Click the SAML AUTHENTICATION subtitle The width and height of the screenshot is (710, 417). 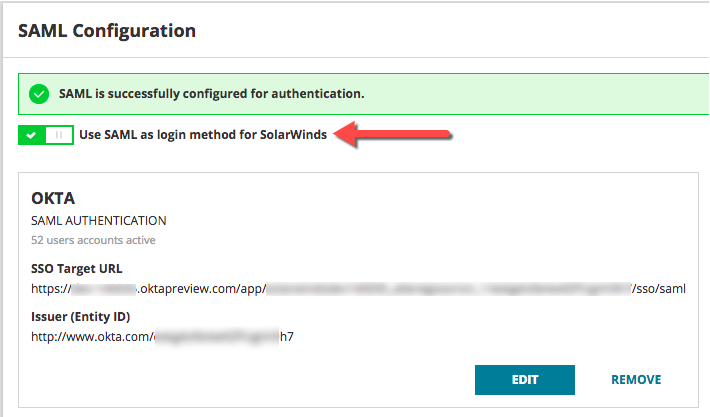coord(99,221)
